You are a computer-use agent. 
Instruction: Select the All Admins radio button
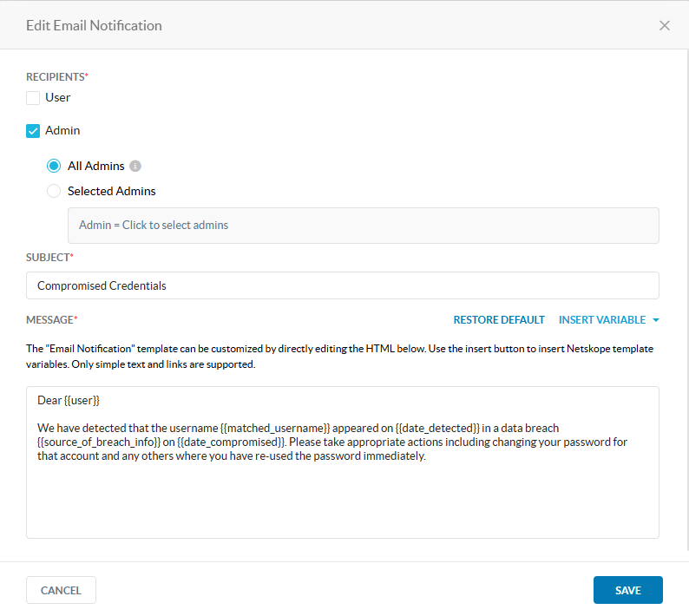[54, 166]
